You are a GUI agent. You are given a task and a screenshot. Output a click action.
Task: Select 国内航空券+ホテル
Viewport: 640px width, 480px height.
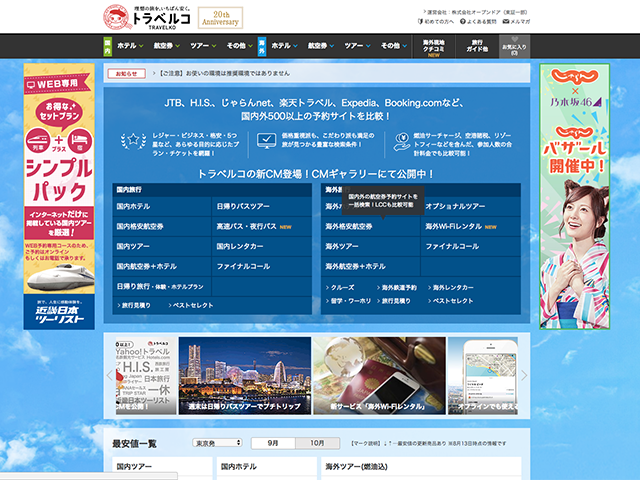point(162,267)
